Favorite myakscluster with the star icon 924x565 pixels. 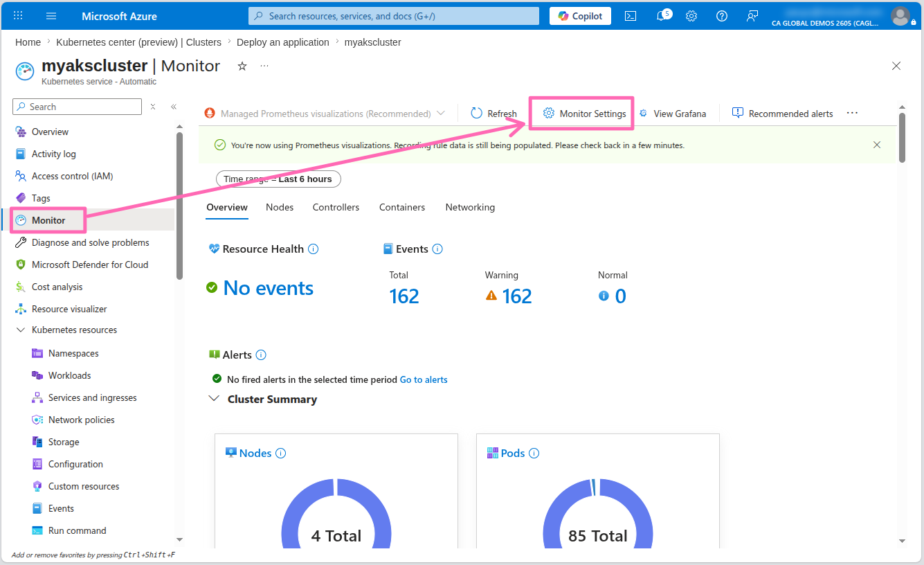(242, 66)
